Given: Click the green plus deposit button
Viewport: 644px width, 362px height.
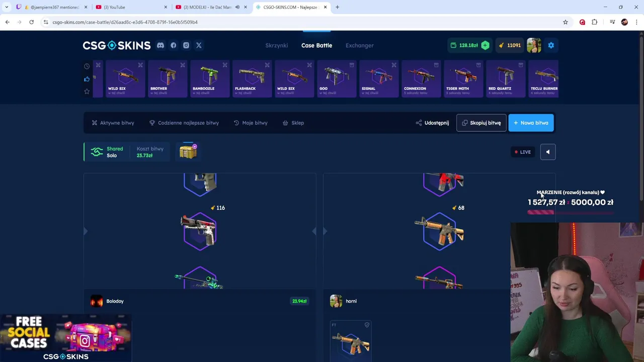Looking at the screenshot, I should coord(485,45).
